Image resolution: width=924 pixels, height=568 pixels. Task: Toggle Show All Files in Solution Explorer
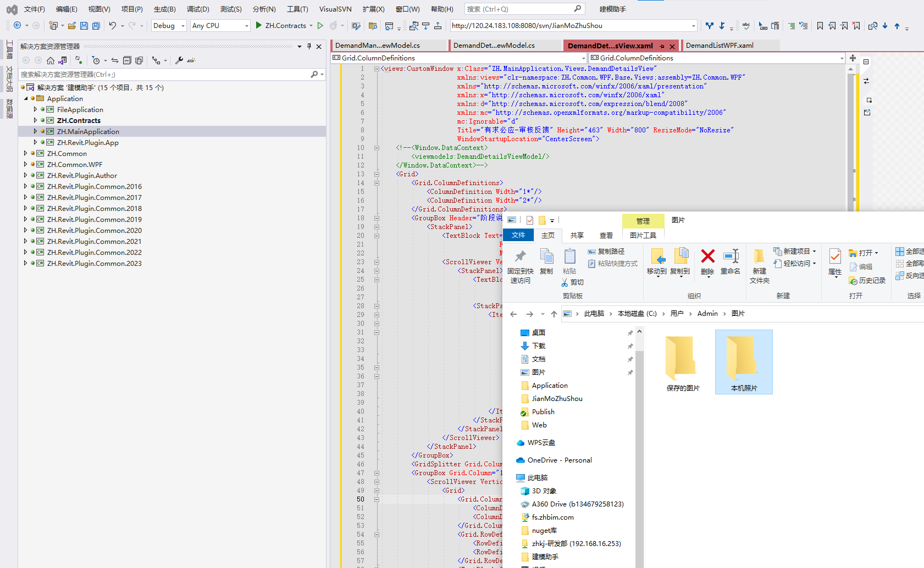139,60
